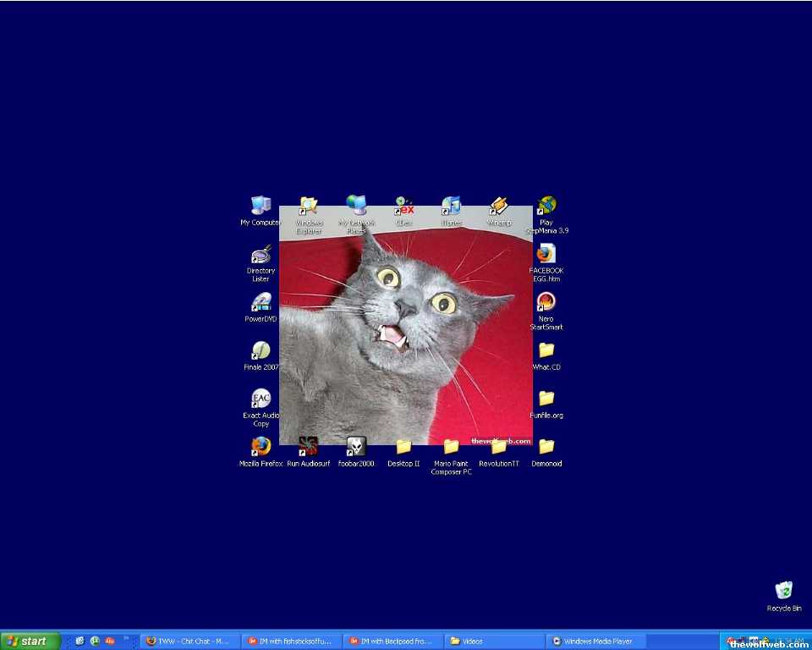Viewport: 812px width, 650px height.
Task: Select the Mario Paint Composer PC folder
Action: pos(451,447)
